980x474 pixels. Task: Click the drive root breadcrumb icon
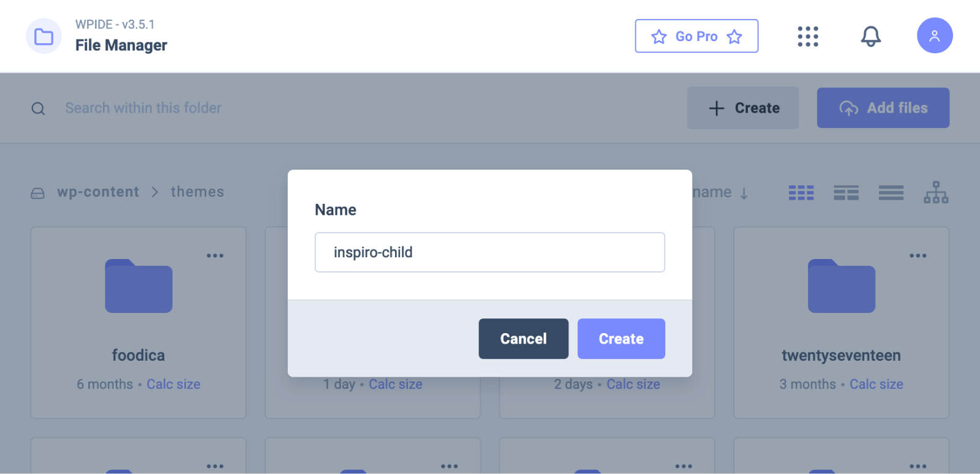point(38,193)
